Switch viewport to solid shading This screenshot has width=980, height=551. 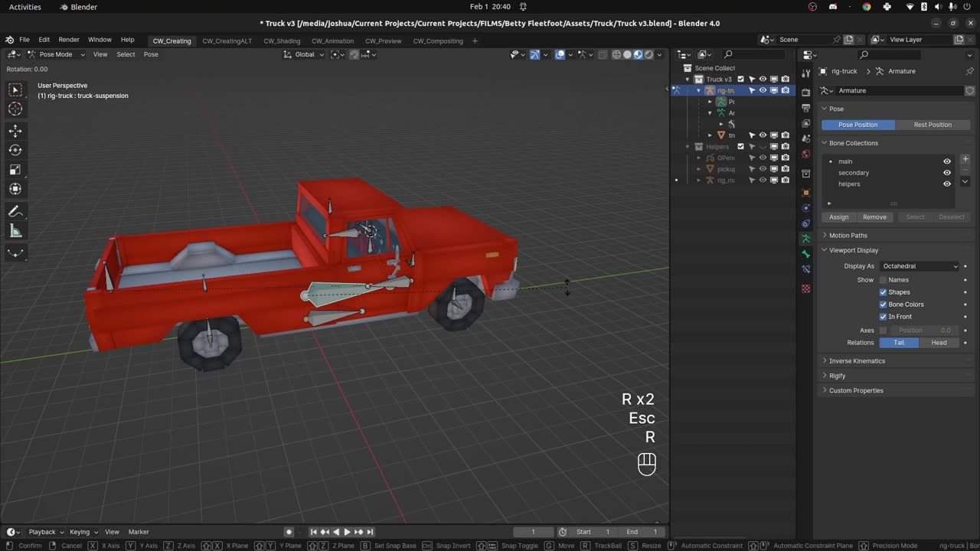[627, 54]
